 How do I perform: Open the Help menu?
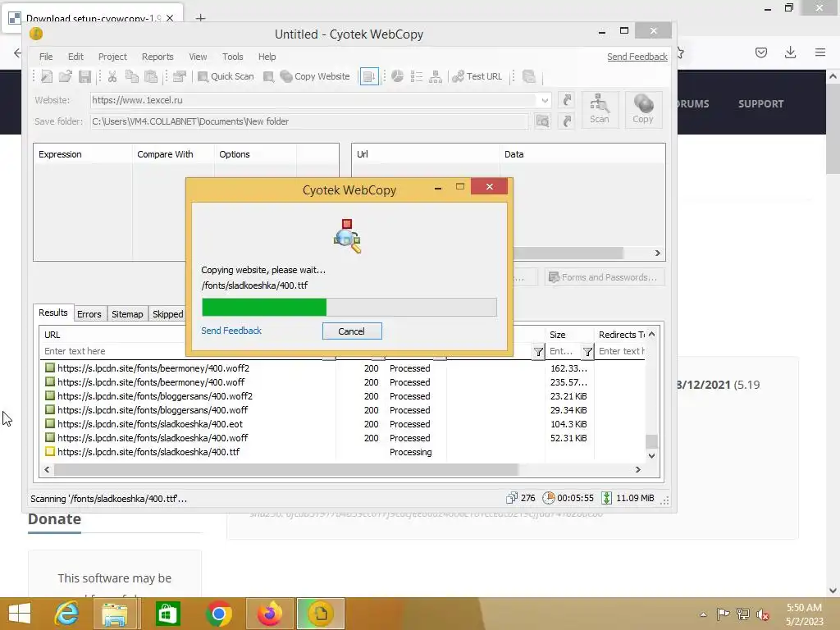267,57
